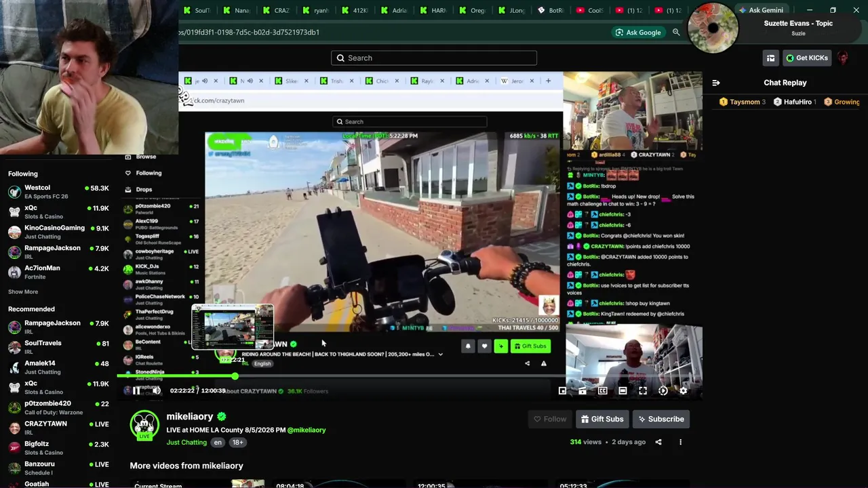868x488 pixels.
Task: Click the '314 views' text
Action: click(586, 442)
